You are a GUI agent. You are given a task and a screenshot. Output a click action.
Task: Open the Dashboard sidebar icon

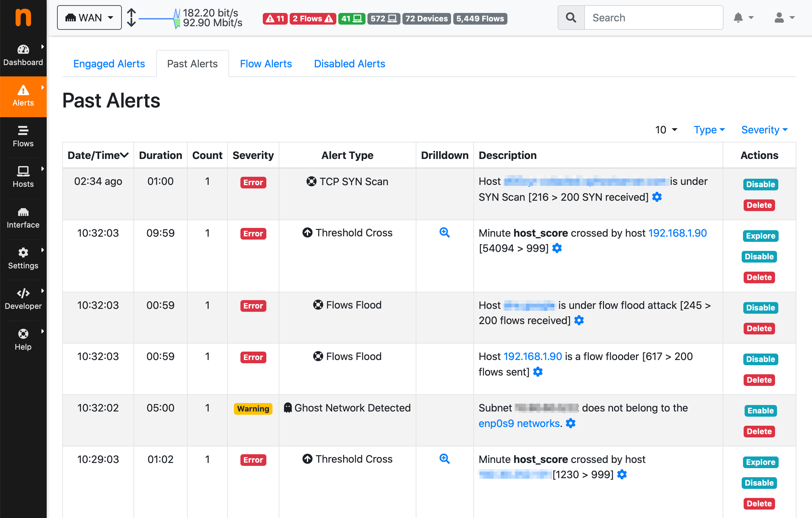(23, 50)
